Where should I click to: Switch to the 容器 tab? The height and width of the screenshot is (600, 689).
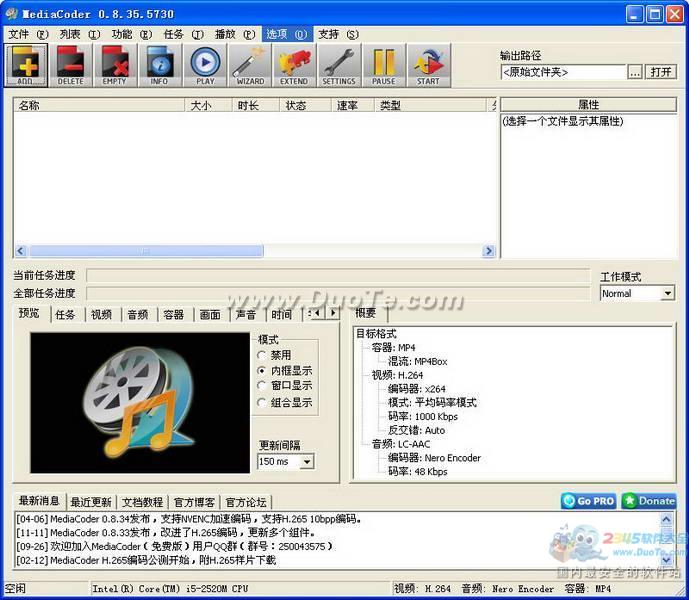pyautogui.click(x=174, y=315)
